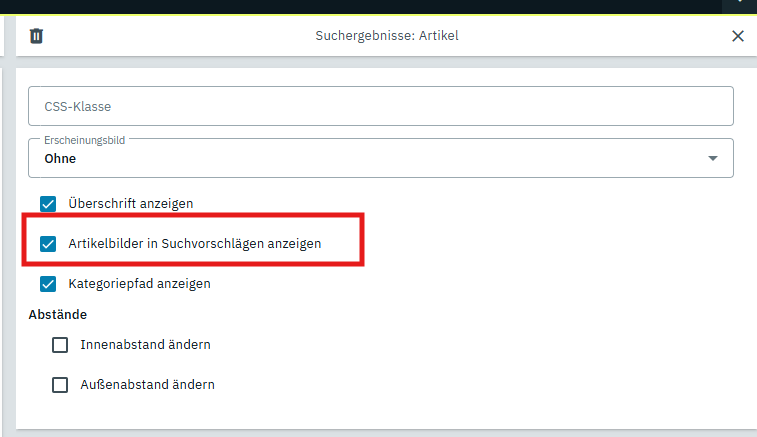Check the Außenabstand ändern checkbox

[x=60, y=384]
